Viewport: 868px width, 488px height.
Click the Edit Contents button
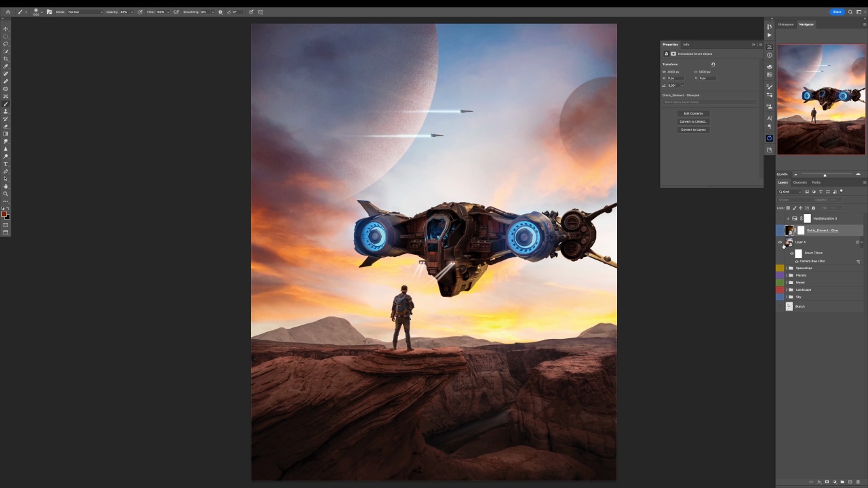pos(693,113)
